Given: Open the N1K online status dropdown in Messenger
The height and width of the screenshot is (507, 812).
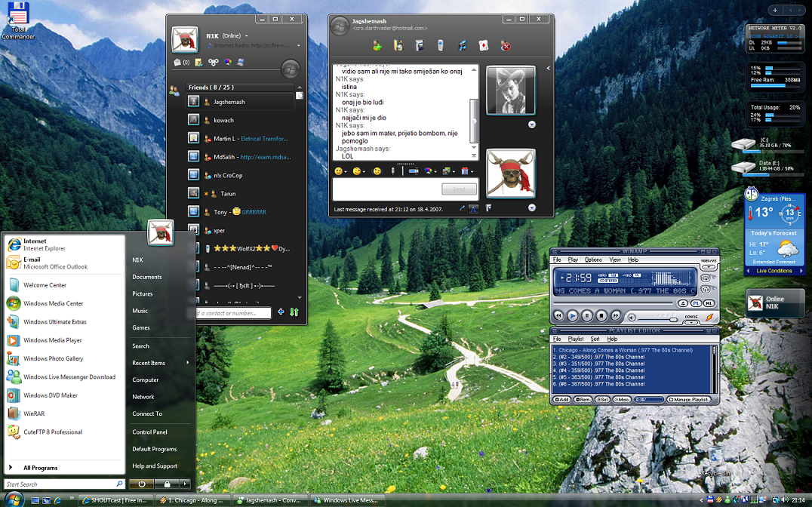Looking at the screenshot, I should point(247,35).
